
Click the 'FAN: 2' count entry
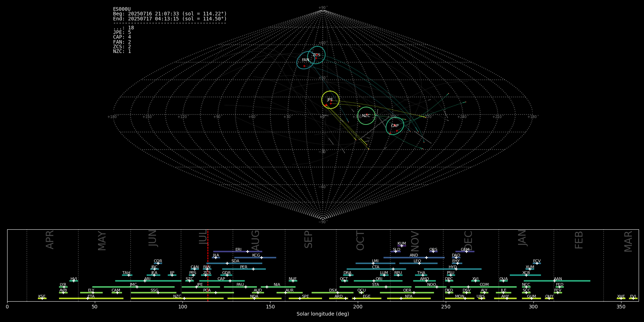point(122,42)
